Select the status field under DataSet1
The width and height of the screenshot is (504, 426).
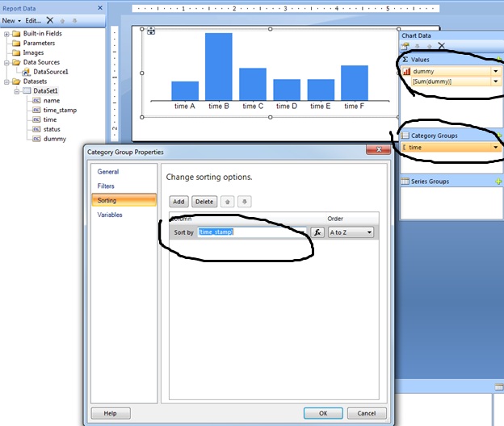[x=52, y=129]
